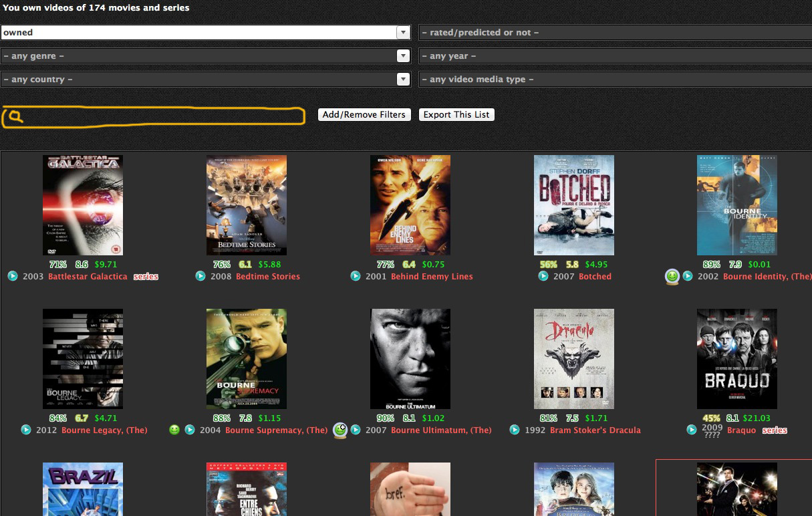Click the 'bref.' hand poster thumbnail
812x516 pixels.
pyautogui.click(x=410, y=489)
